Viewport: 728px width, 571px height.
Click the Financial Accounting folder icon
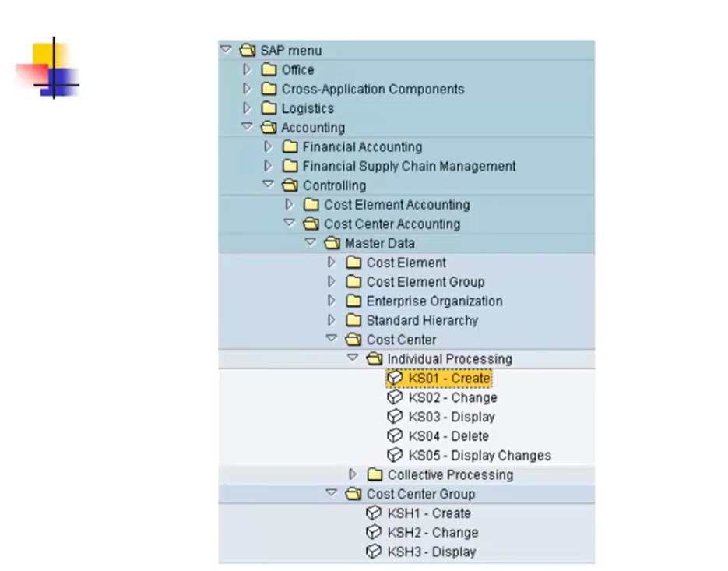(x=290, y=146)
